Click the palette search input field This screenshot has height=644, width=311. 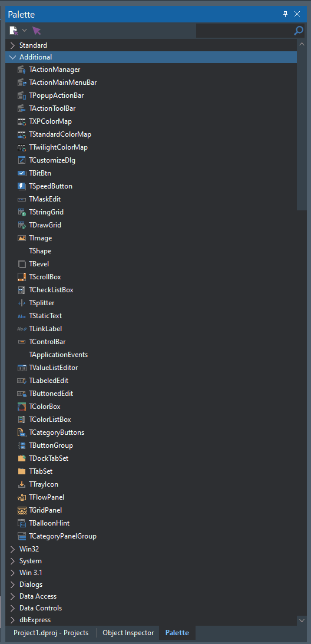(x=245, y=31)
